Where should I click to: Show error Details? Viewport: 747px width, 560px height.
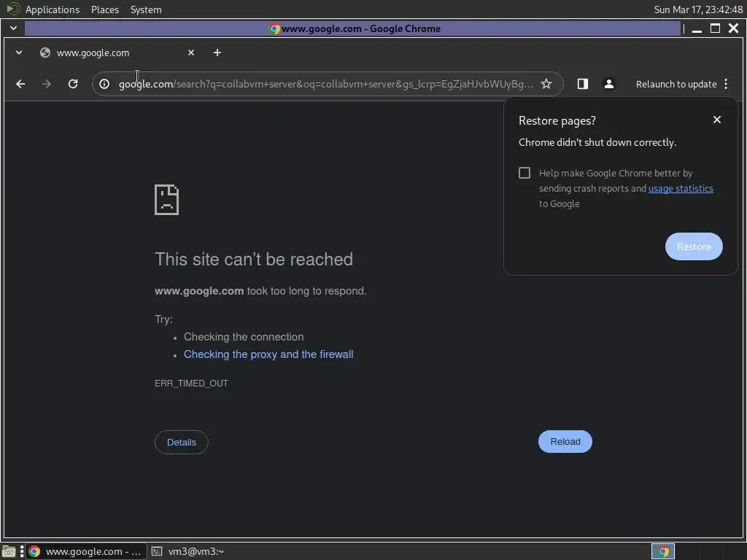click(182, 443)
